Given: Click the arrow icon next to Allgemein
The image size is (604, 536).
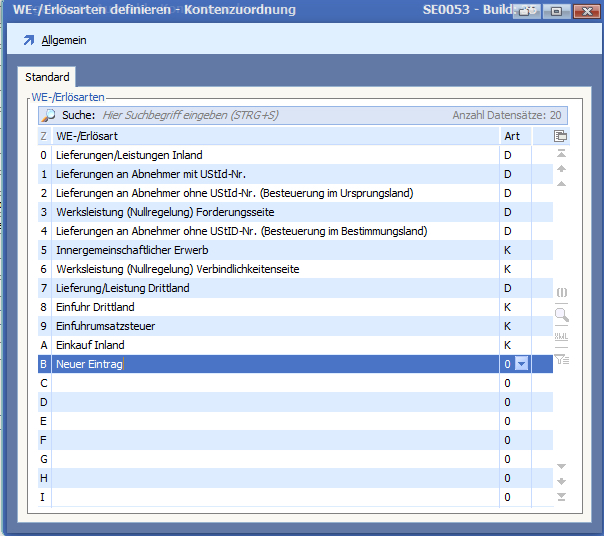Looking at the screenshot, I should 28,40.
